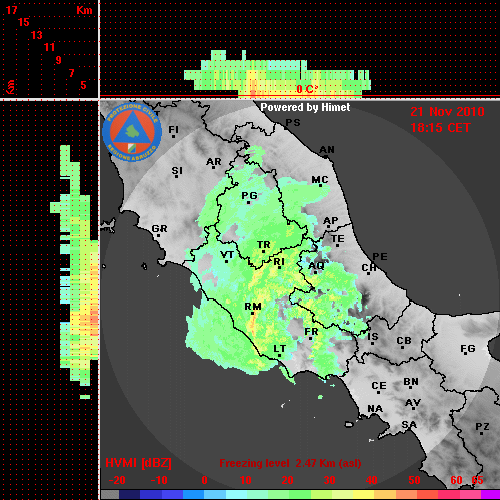Click the AP city label for Ascoli
This screenshot has width=500, height=500.
pos(331,221)
